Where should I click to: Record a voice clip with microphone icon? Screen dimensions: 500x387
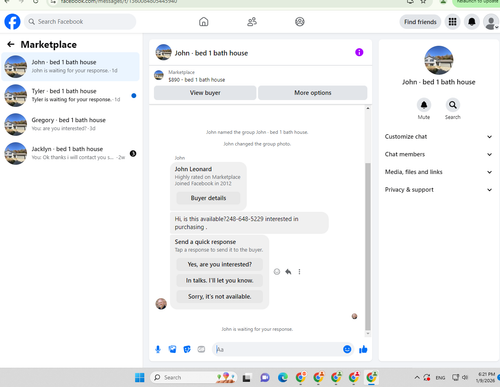158,349
